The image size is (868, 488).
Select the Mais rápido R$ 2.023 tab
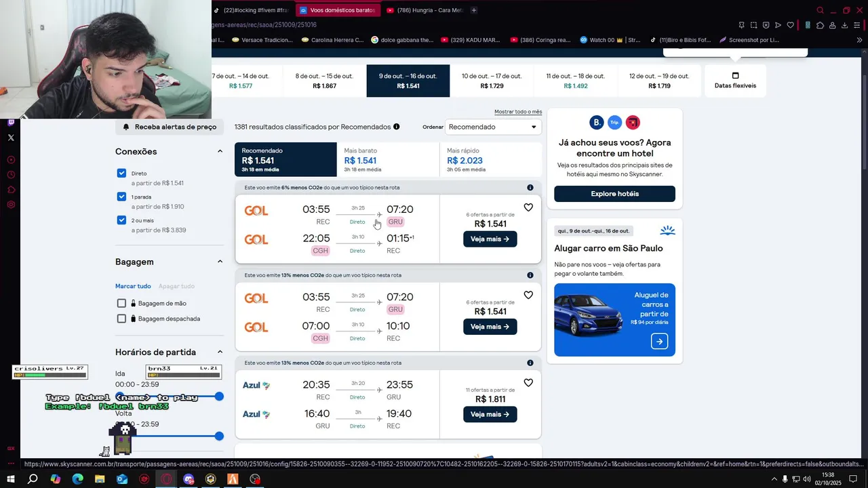coord(491,159)
